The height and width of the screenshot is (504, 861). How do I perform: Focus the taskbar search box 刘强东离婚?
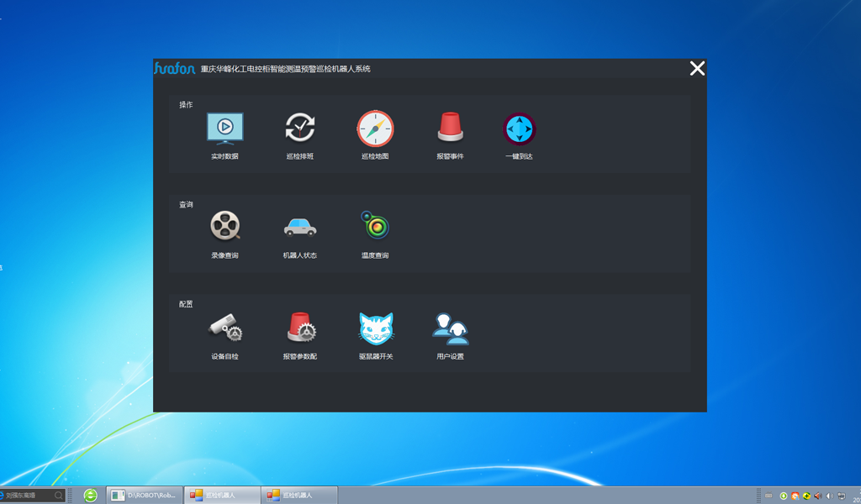[x=33, y=496]
